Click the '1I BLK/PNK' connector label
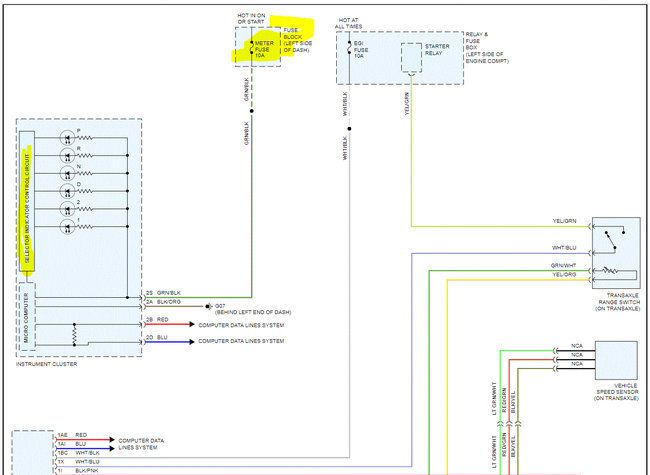This screenshot has width=650, height=475. (x=78, y=470)
